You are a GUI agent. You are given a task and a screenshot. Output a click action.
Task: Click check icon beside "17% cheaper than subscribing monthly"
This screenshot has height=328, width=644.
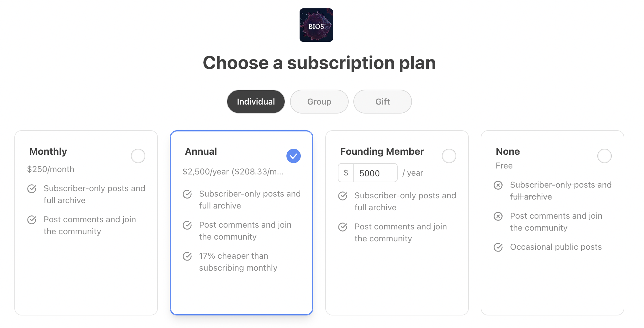(187, 256)
